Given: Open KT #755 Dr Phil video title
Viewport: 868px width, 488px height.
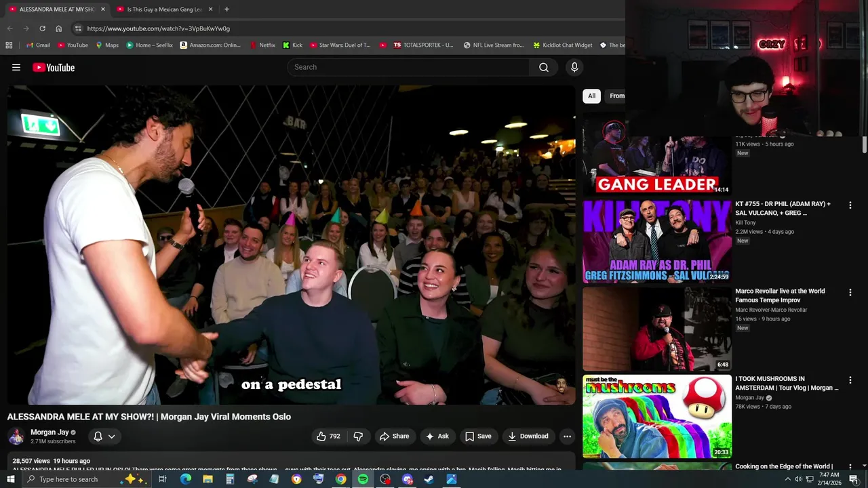Looking at the screenshot, I should (783, 208).
